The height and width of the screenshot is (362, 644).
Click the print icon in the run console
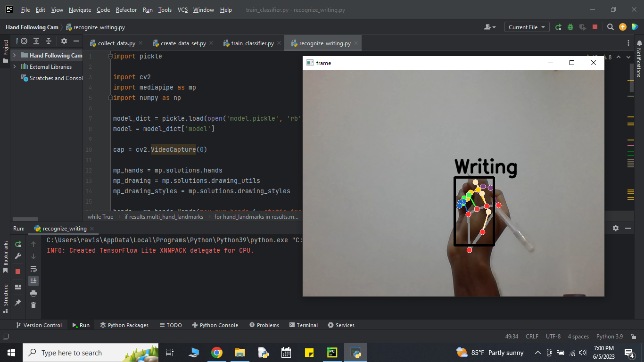tap(33, 293)
